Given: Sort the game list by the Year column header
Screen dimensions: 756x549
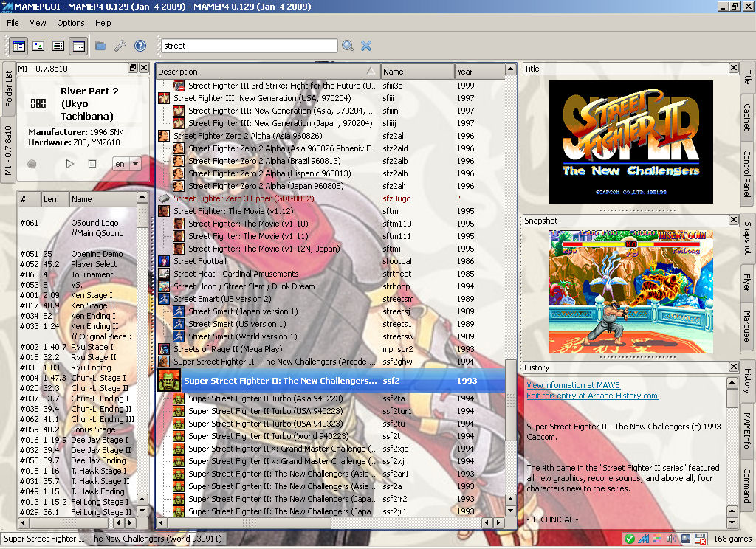Looking at the screenshot, I should [479, 72].
